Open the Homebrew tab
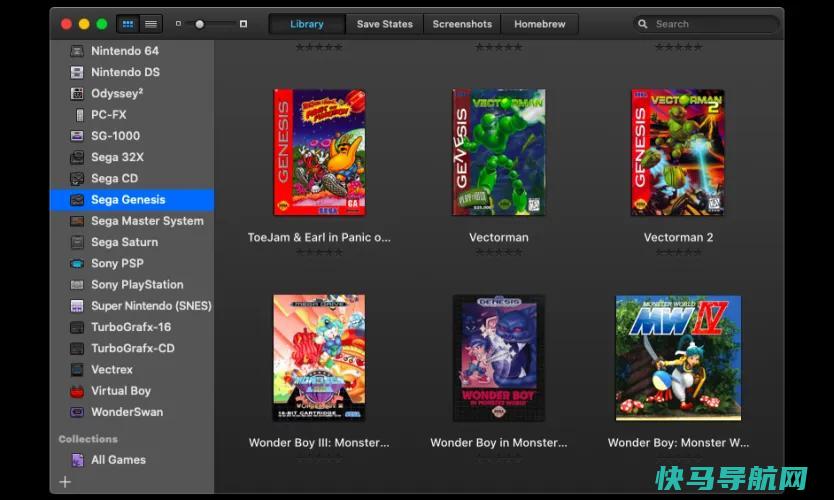The height and width of the screenshot is (500, 834). [x=539, y=24]
